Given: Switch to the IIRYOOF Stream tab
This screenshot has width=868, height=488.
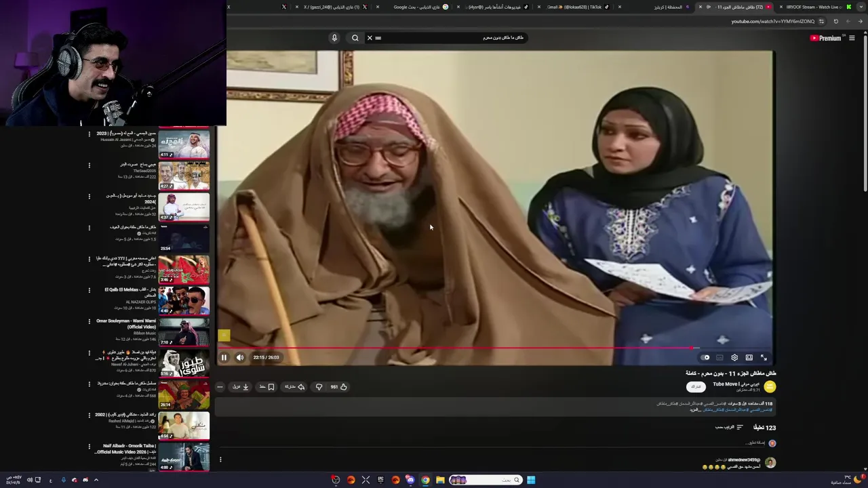Looking at the screenshot, I should point(814,7).
